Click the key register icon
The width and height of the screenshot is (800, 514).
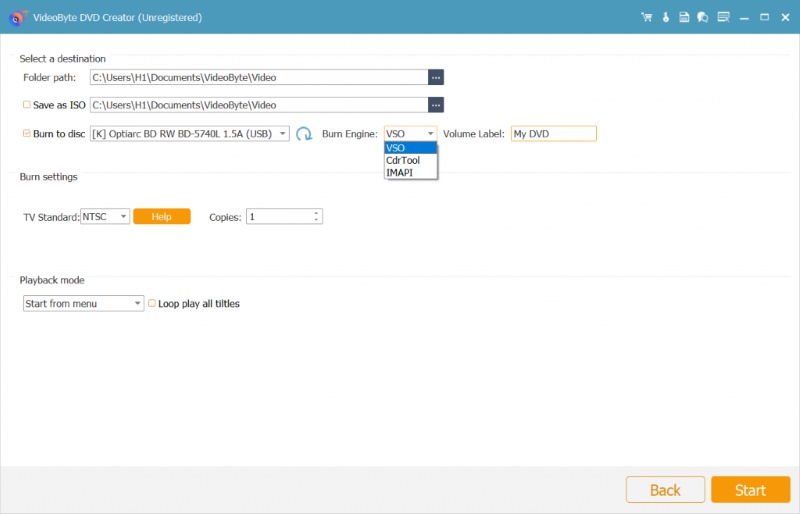click(666, 17)
